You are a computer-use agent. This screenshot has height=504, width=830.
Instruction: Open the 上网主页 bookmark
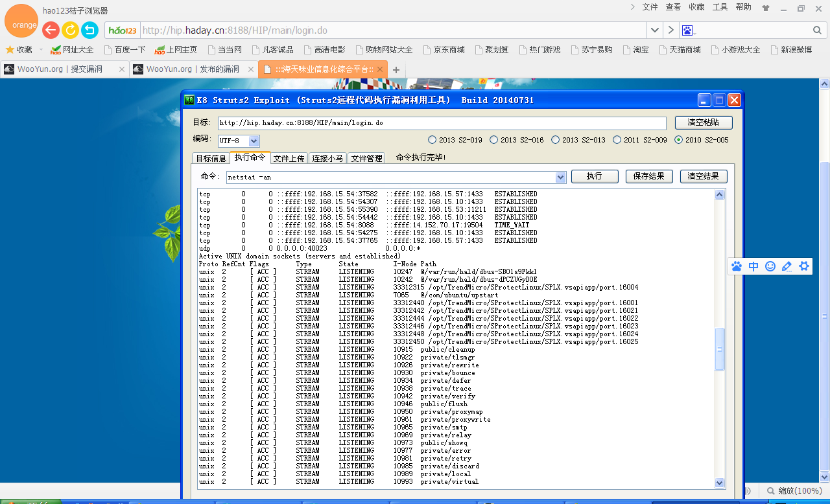point(176,50)
